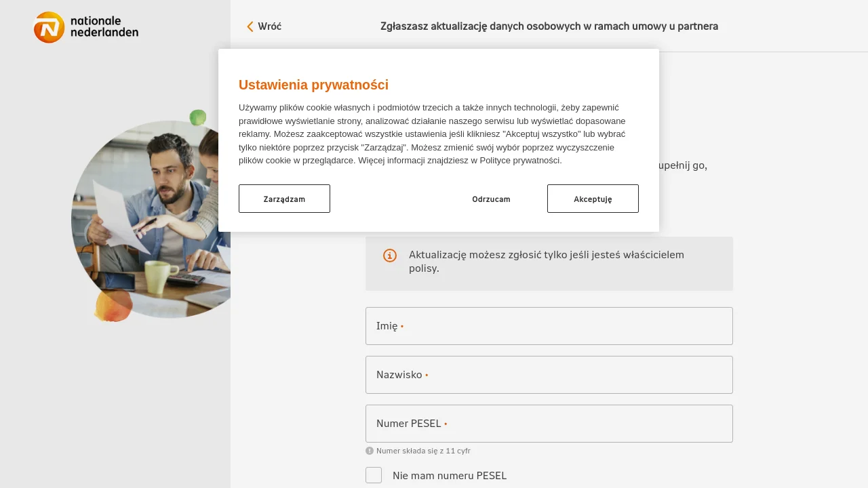Click the small gray PESEL hint icon
Screen dimensions: 868x488
[370, 451]
